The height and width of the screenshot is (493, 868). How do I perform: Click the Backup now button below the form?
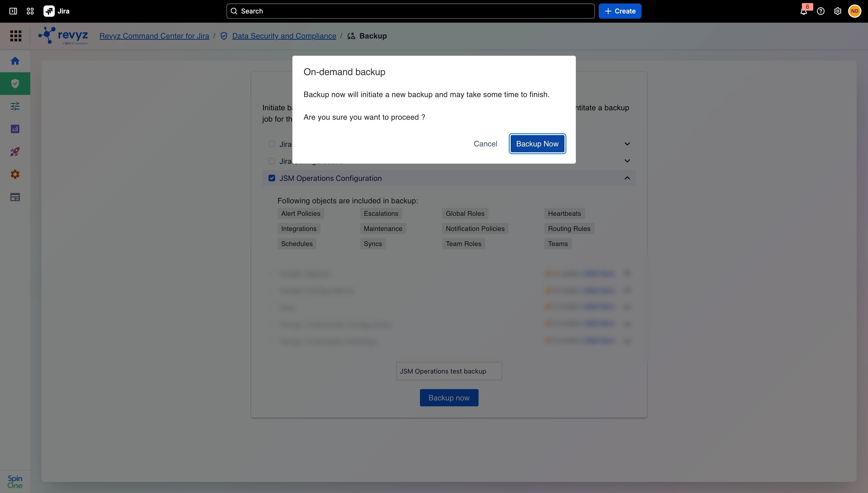coord(449,398)
